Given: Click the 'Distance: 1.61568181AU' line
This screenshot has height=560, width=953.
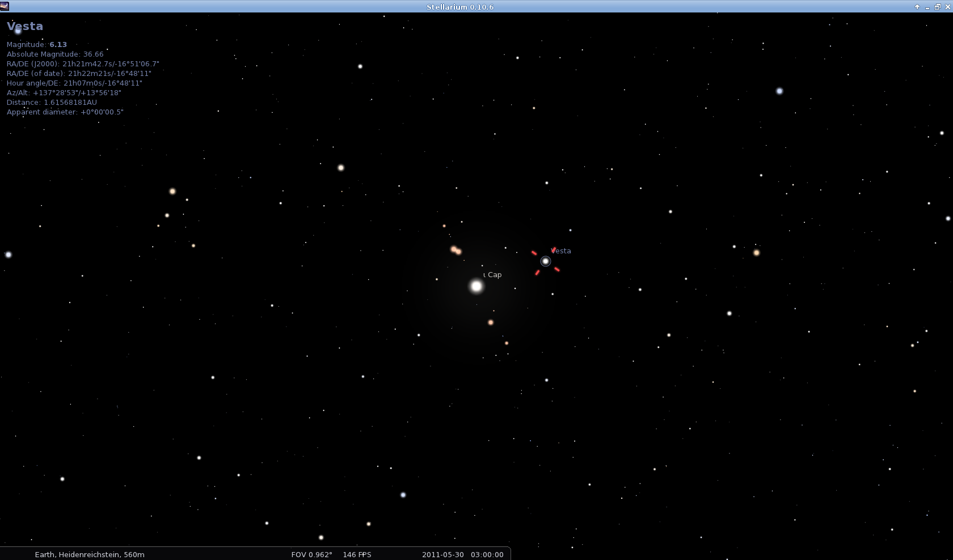Looking at the screenshot, I should 52,102.
